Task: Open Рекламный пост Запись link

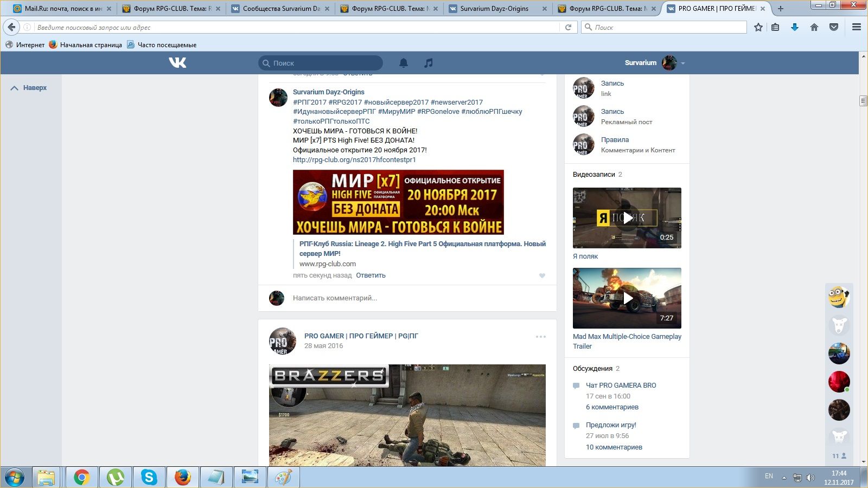Action: click(x=612, y=112)
